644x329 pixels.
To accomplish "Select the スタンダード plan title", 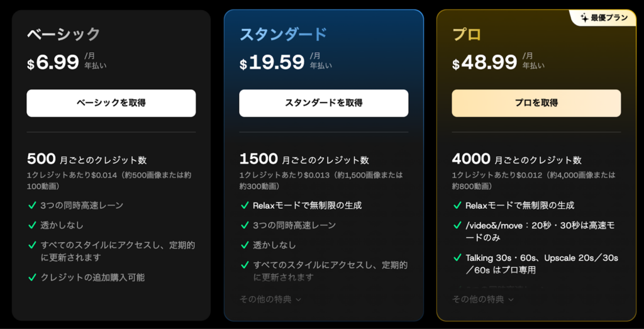I will 283,34.
